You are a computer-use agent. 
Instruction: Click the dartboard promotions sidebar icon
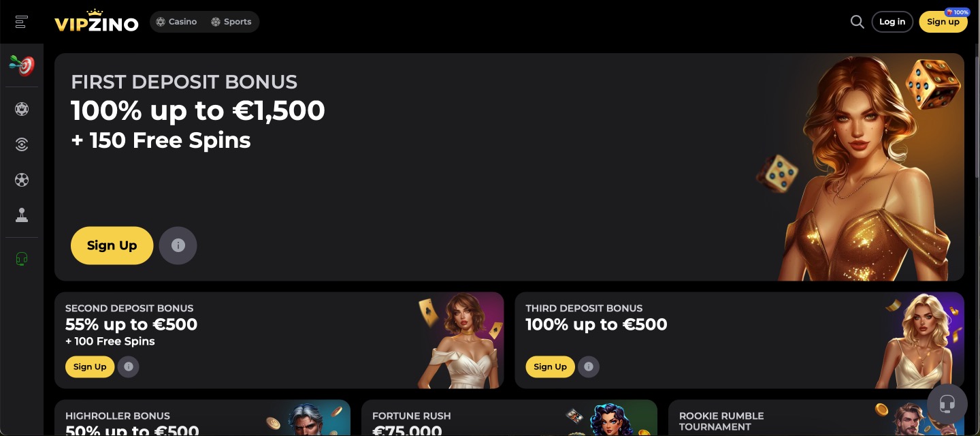click(22, 65)
